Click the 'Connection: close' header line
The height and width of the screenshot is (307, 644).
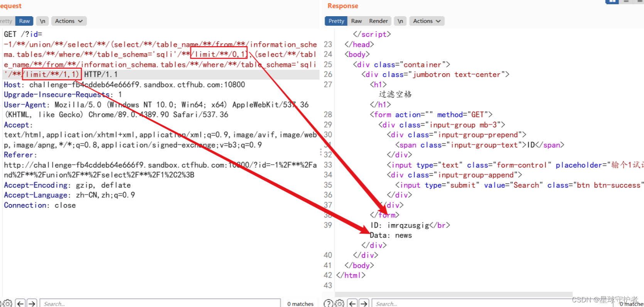[x=40, y=205]
